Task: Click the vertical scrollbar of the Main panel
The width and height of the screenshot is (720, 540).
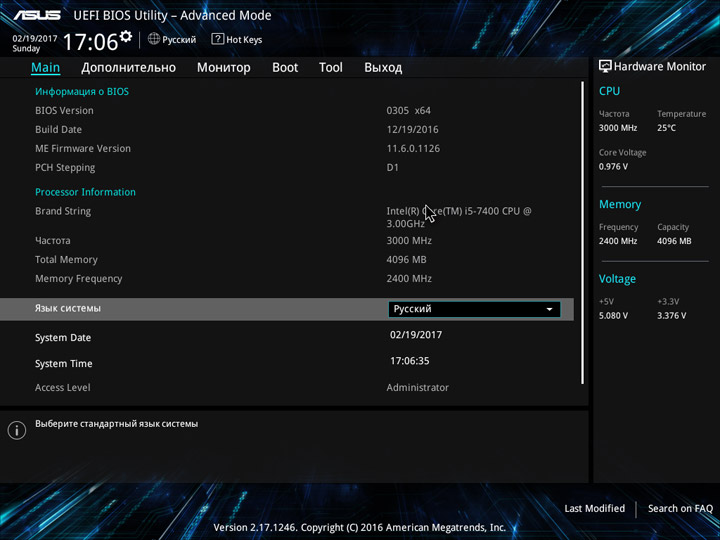Action: pyautogui.click(x=583, y=233)
